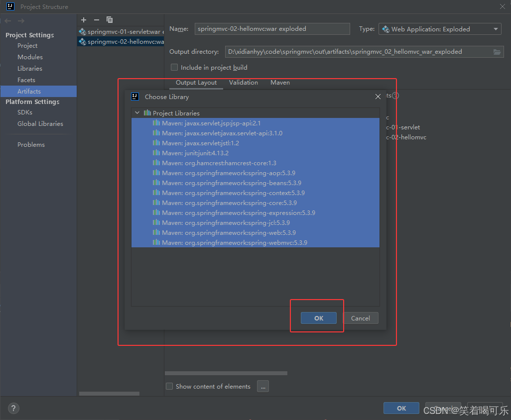Open the Maven tab
The image size is (511, 420).
click(x=280, y=83)
